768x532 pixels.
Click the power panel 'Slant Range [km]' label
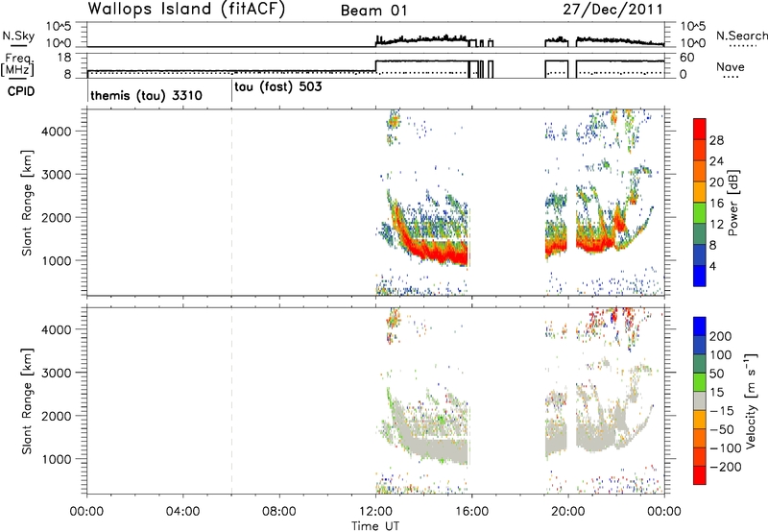coord(27,203)
